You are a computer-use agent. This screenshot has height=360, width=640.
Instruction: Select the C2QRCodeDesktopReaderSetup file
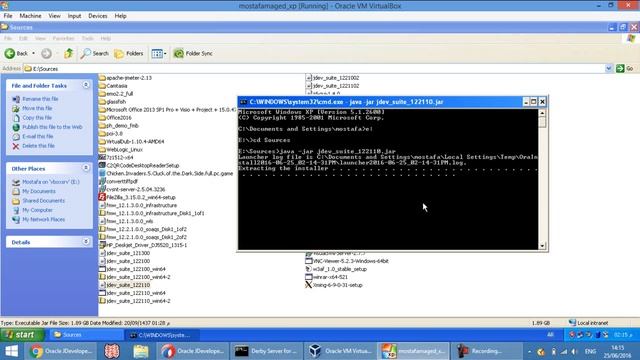pos(139,166)
